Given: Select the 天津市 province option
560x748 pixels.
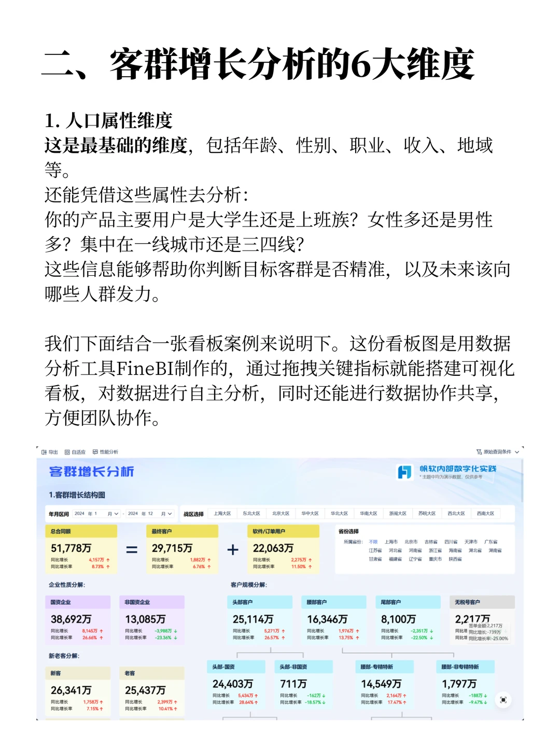Looking at the screenshot, I should click(471, 542).
